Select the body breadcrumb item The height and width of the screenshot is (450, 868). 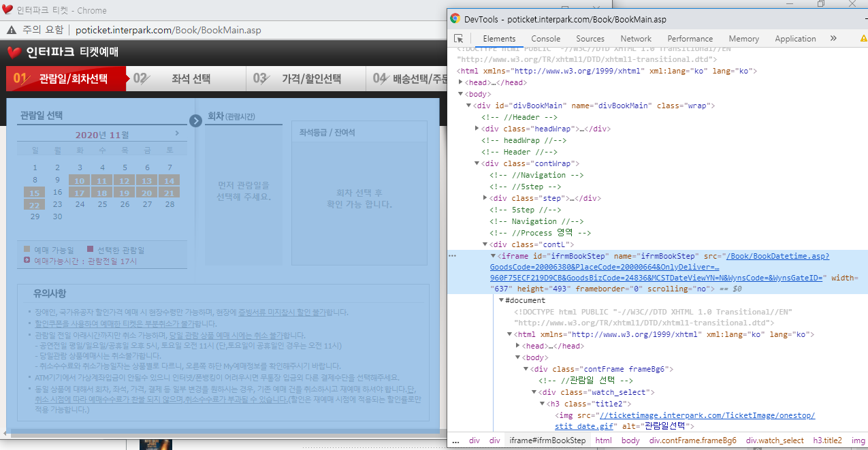coord(630,440)
